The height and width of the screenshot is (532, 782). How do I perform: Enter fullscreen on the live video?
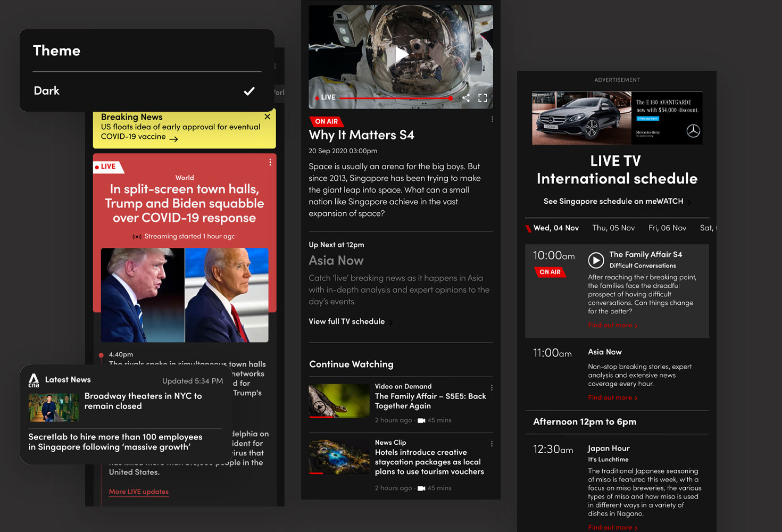click(482, 98)
